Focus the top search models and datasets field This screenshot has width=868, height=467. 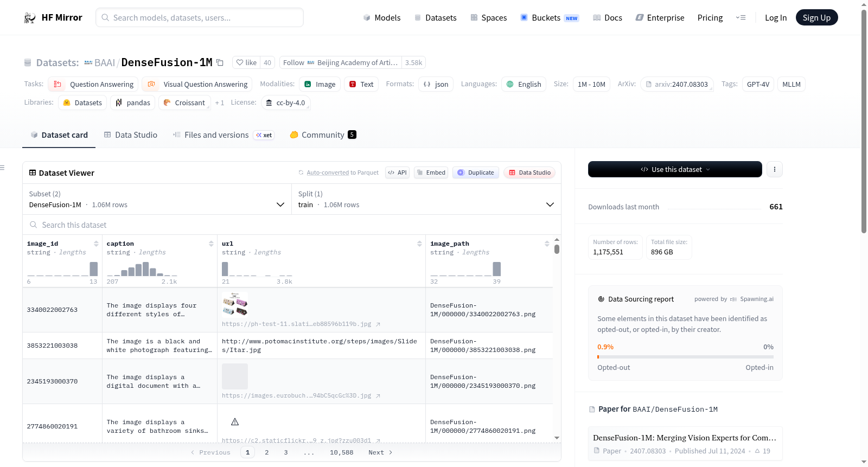click(x=200, y=17)
